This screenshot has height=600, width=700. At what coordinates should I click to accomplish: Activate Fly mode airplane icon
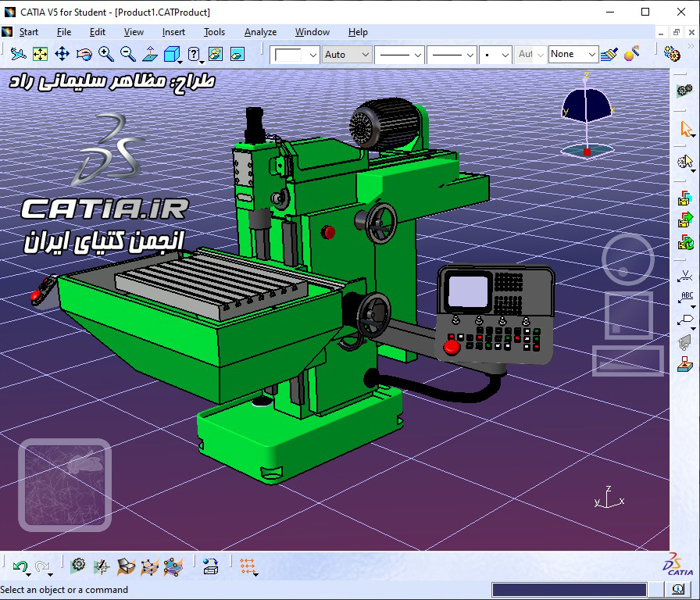pyautogui.click(x=18, y=55)
